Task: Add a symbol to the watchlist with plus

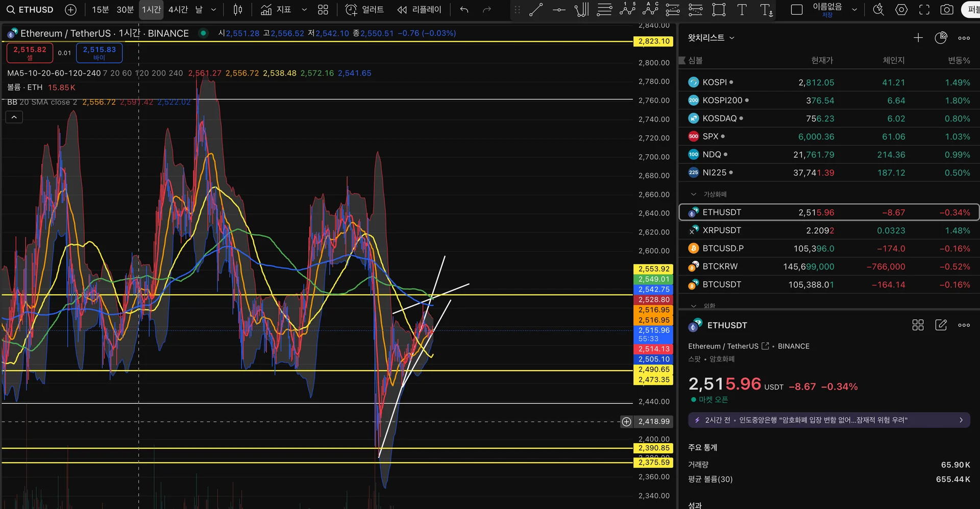Action: [918, 38]
